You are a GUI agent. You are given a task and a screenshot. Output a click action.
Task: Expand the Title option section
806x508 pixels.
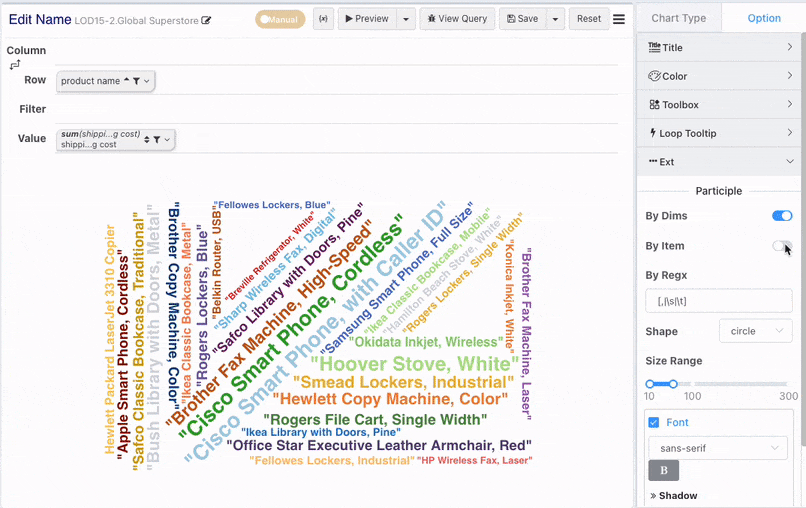[x=719, y=47]
